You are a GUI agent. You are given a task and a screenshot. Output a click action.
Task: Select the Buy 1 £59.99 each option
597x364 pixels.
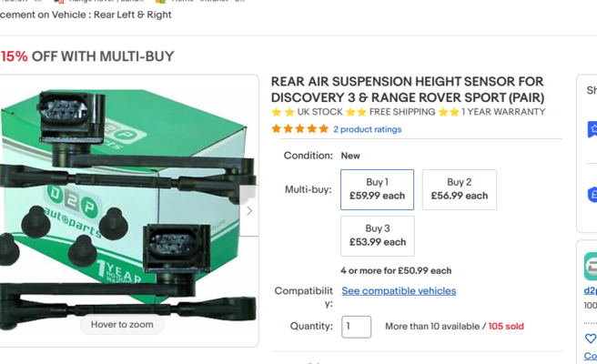point(377,189)
